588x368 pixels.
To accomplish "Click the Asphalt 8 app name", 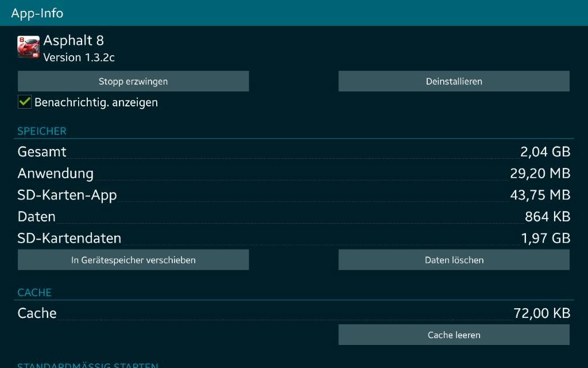I will (x=73, y=41).
